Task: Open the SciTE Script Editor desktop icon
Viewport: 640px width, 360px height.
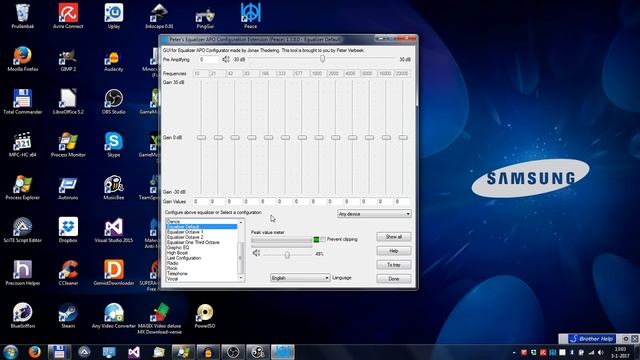Action: coord(22,230)
